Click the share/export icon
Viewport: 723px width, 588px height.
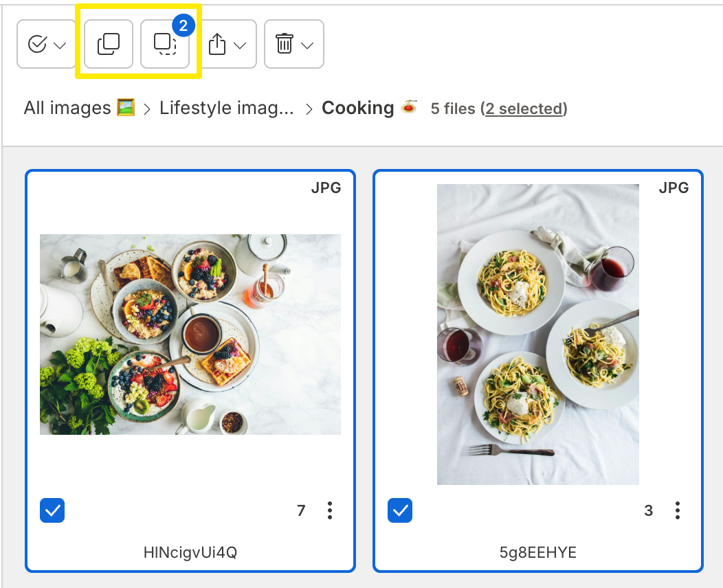pos(219,44)
